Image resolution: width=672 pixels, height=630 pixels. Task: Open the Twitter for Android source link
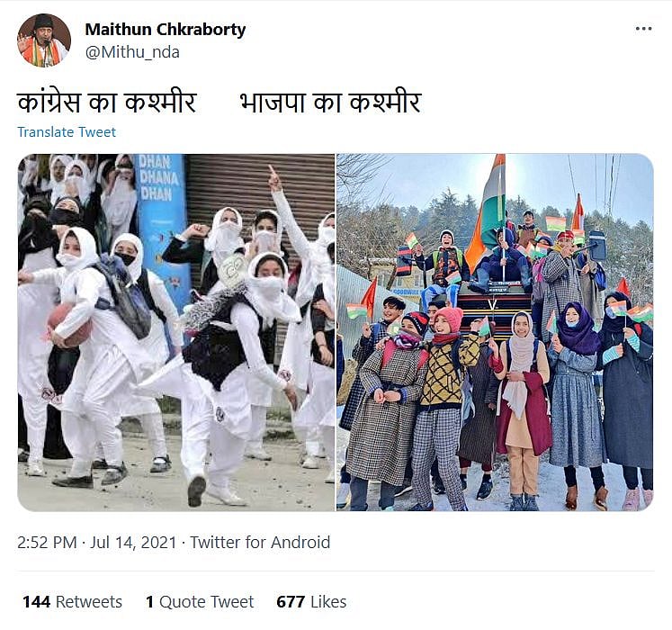coord(260,543)
